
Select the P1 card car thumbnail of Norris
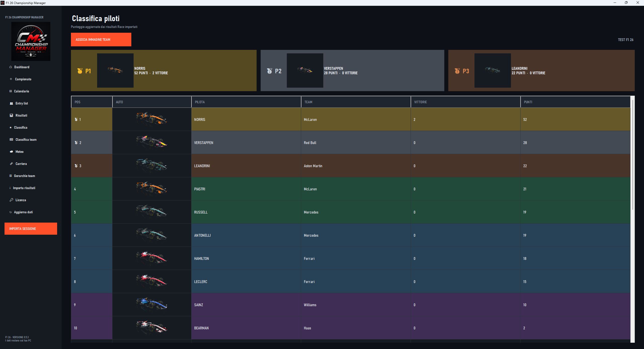115,71
